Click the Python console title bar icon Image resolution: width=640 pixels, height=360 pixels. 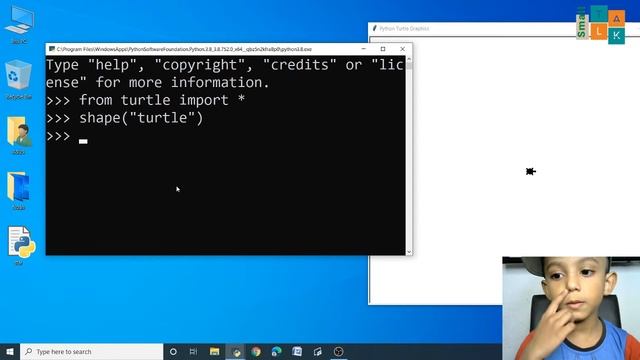51,49
